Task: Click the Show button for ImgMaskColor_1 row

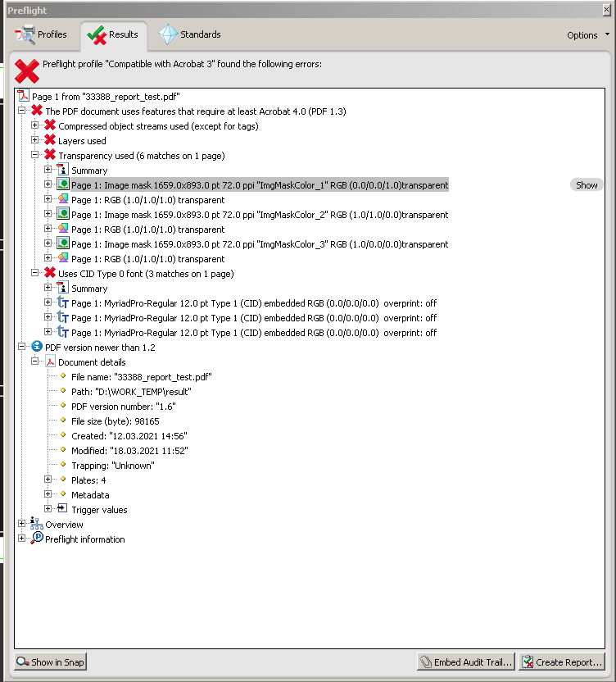Action: (x=587, y=185)
